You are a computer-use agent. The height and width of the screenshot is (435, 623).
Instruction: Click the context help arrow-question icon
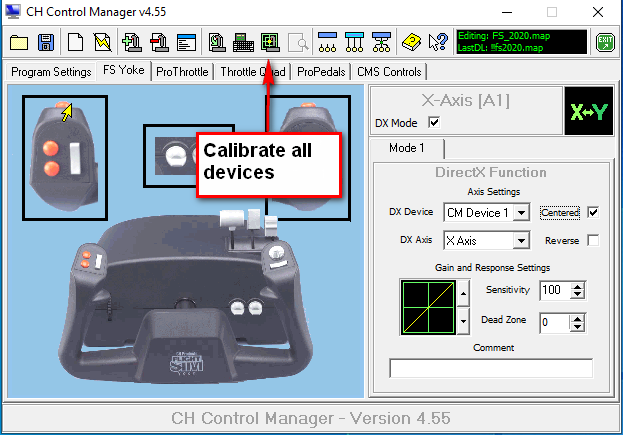click(437, 42)
